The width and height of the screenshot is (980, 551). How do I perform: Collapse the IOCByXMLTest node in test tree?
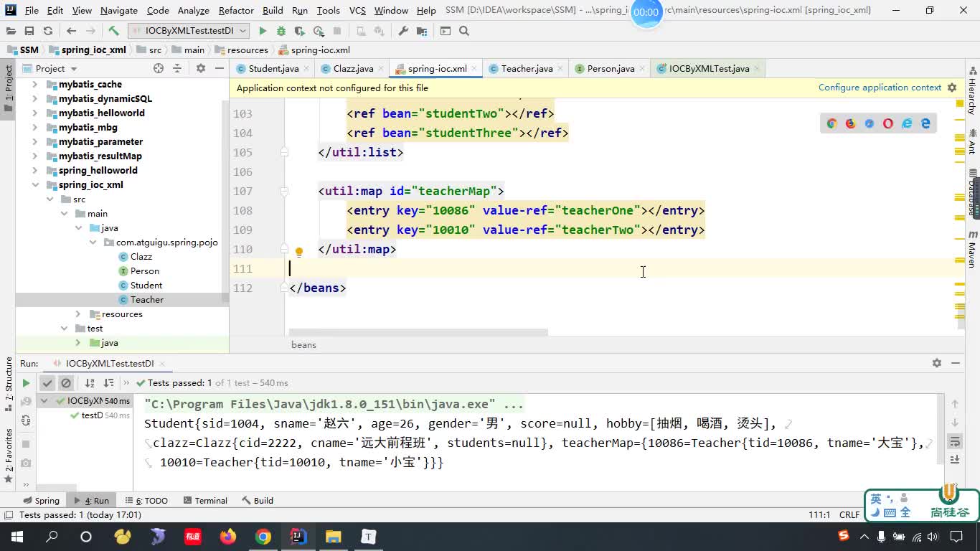click(44, 401)
